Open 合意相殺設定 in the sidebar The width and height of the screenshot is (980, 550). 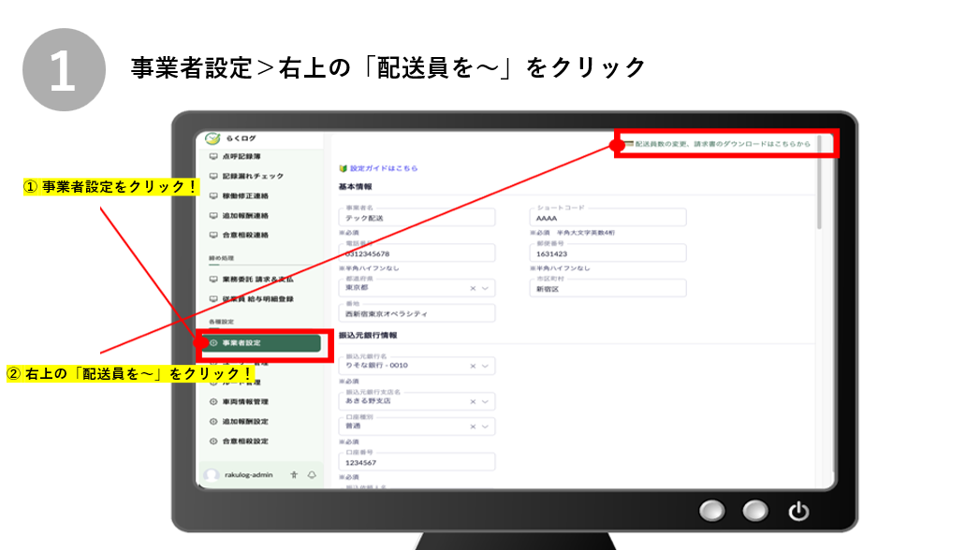(x=244, y=441)
